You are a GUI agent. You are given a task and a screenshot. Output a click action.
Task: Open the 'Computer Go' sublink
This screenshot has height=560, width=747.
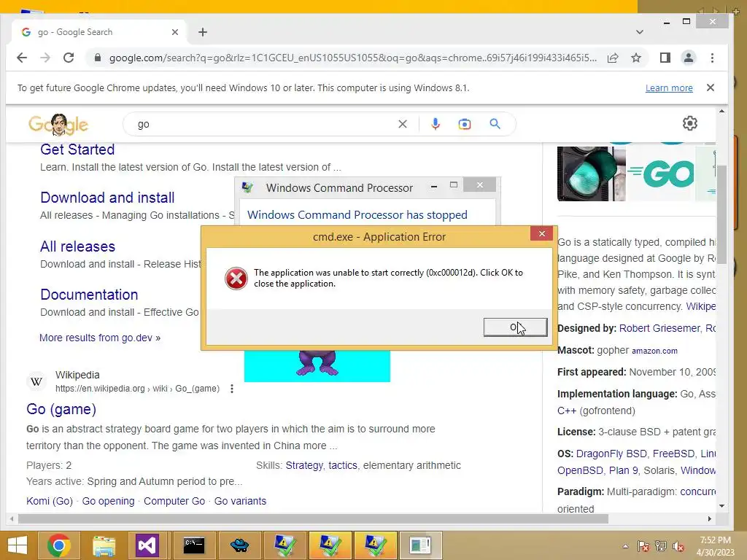pyautogui.click(x=174, y=501)
